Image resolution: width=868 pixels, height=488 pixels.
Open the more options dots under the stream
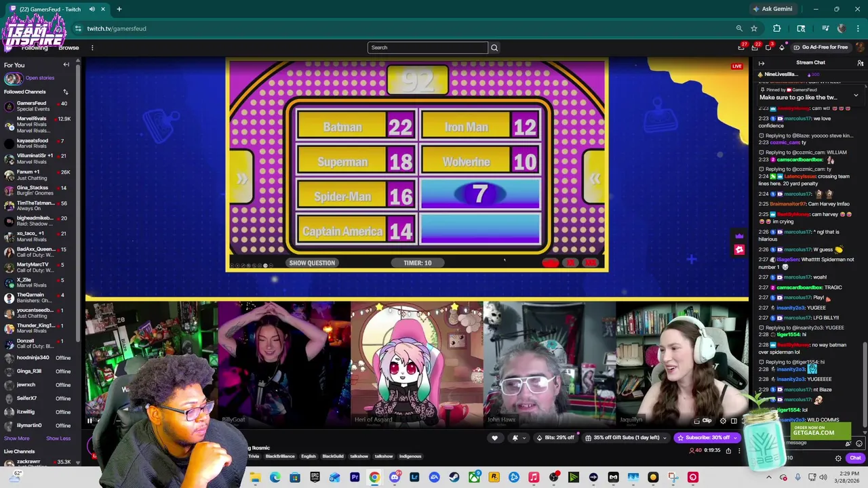740,451
